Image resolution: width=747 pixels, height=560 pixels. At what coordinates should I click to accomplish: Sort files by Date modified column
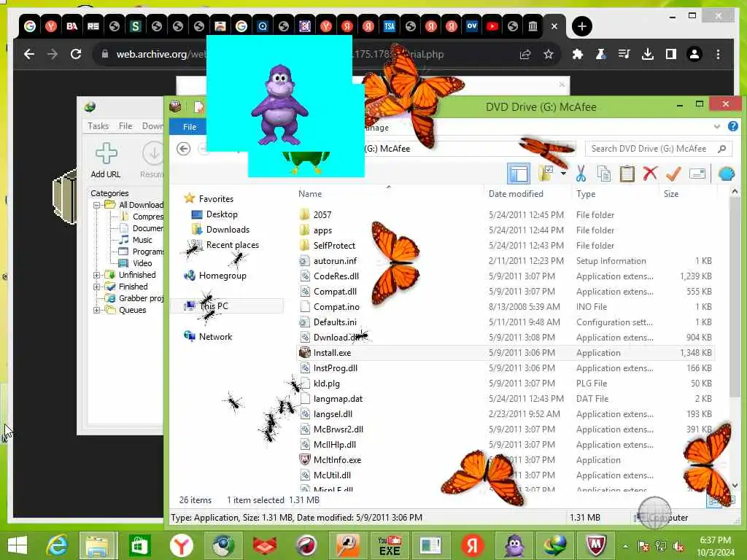[516, 194]
